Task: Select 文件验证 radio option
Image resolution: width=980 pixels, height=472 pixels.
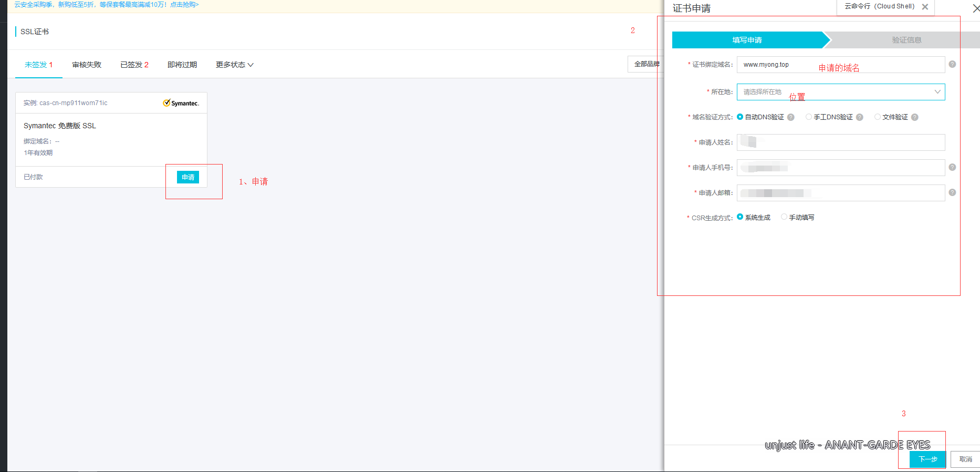Action: point(878,117)
